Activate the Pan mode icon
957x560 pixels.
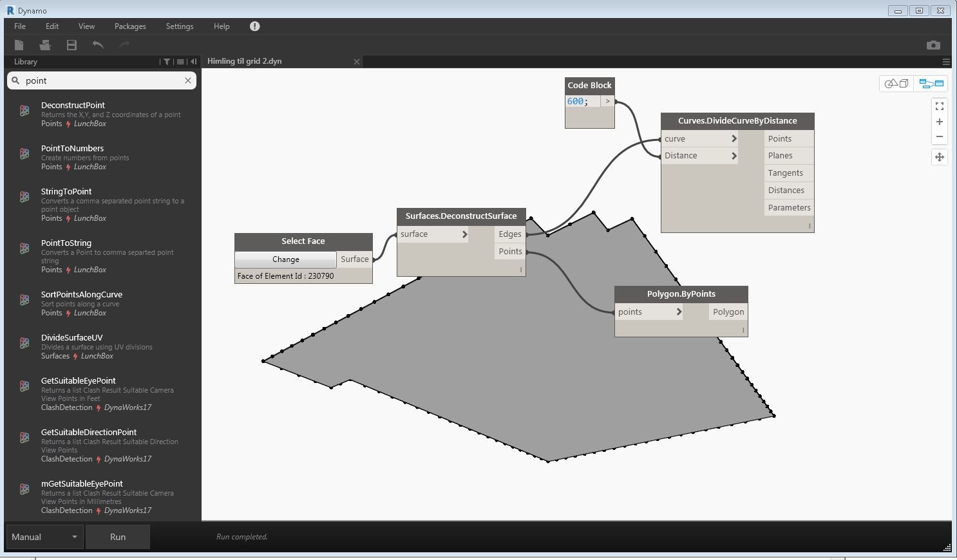(940, 157)
